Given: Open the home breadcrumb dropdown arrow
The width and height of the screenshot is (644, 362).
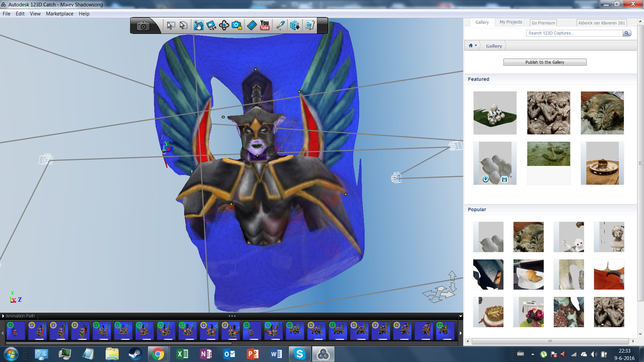Looking at the screenshot, I should (476, 46).
